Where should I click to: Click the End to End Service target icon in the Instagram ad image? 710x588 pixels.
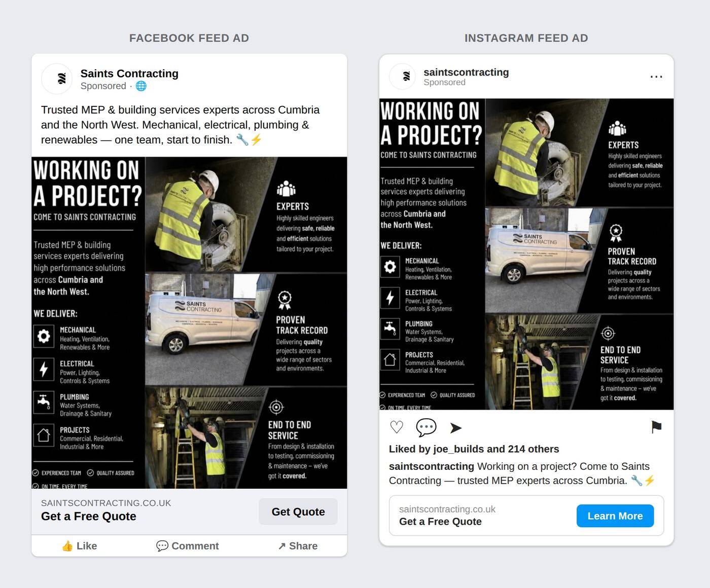point(608,333)
